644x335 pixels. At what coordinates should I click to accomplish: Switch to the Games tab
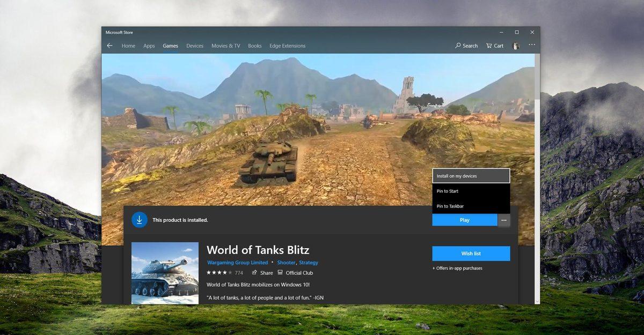pos(170,46)
